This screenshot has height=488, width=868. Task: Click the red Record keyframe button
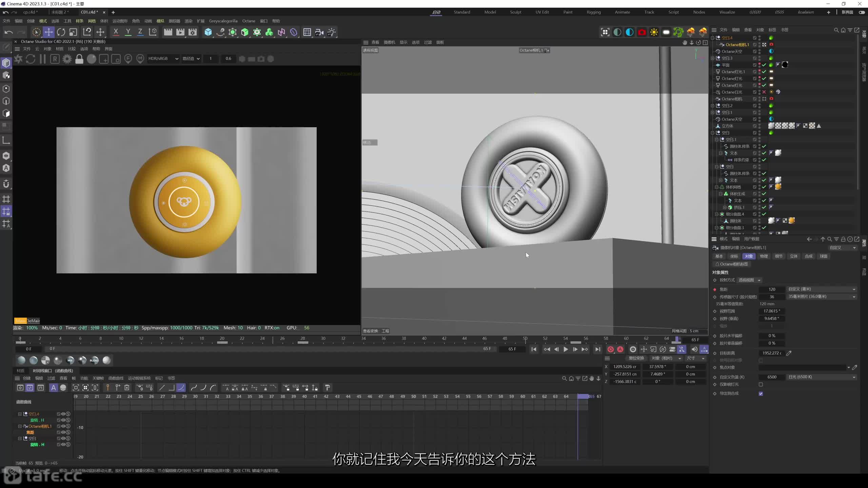coord(611,349)
